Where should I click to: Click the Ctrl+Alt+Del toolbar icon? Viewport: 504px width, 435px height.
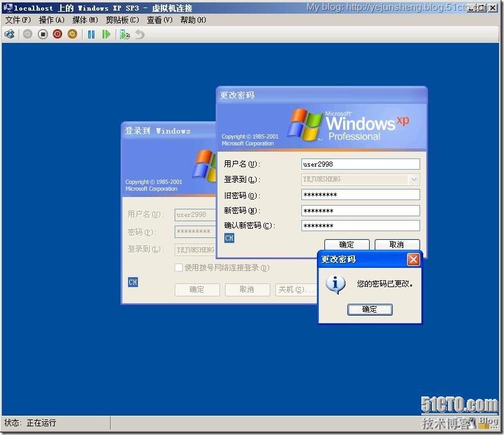coord(9,34)
